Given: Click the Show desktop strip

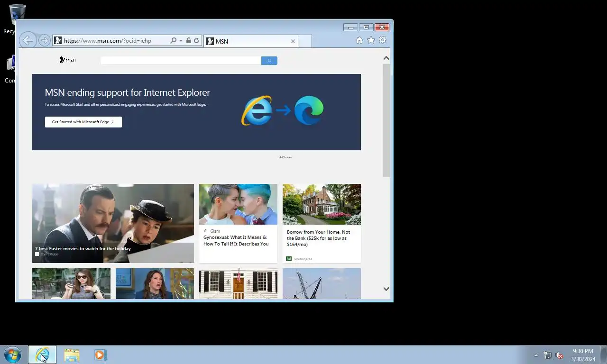Looking at the screenshot, I should pos(603,355).
